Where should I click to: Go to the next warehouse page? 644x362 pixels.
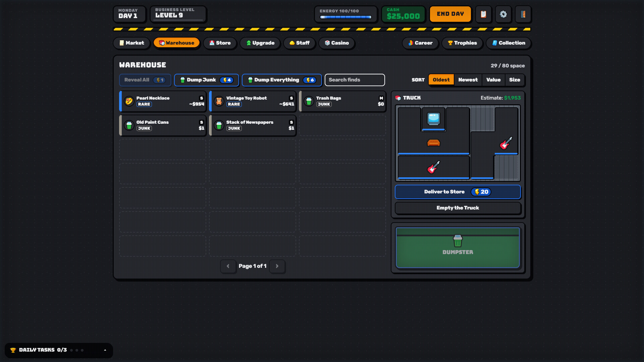pyautogui.click(x=277, y=266)
